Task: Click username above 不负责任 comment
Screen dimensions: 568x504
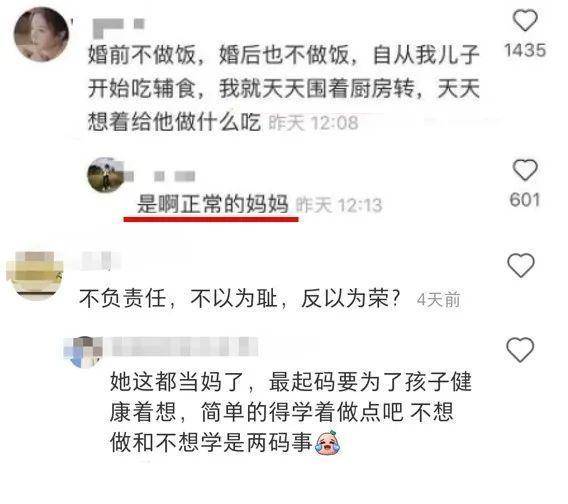Action: [97, 261]
